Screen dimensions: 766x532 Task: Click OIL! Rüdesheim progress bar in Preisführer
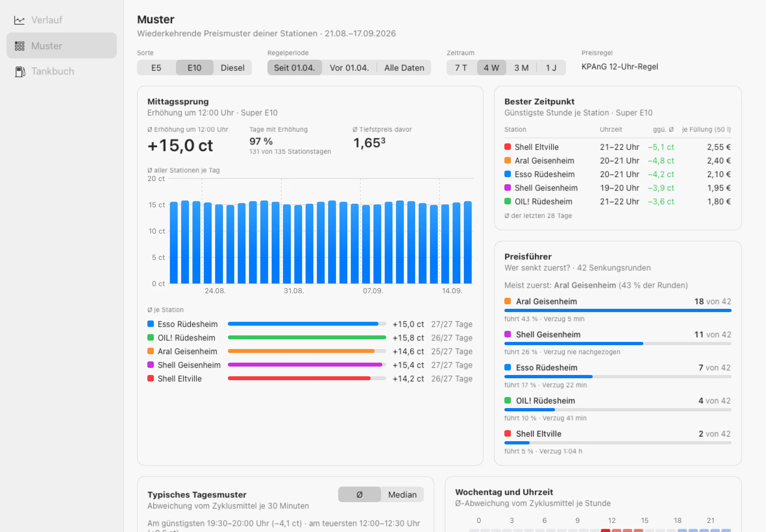[618, 409]
